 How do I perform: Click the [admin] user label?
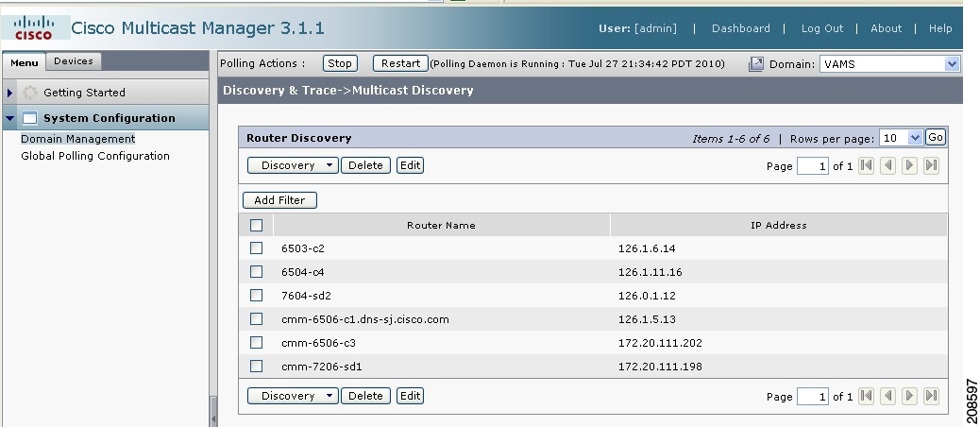(x=655, y=28)
